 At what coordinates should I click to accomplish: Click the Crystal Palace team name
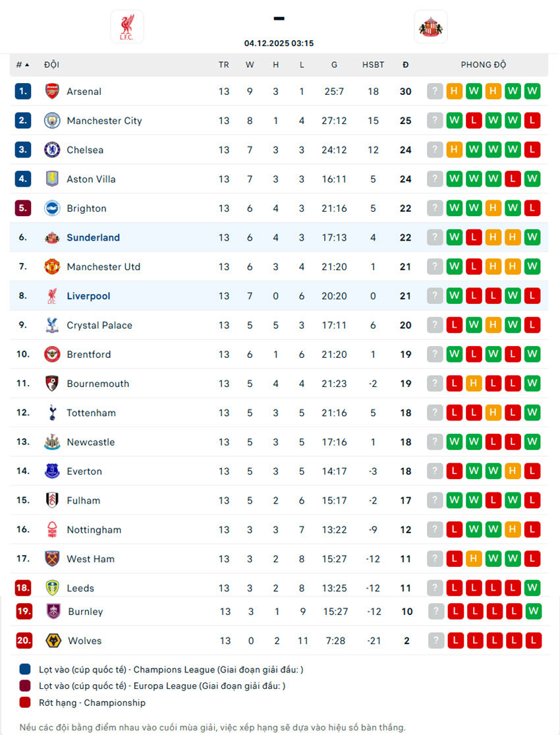[99, 325]
